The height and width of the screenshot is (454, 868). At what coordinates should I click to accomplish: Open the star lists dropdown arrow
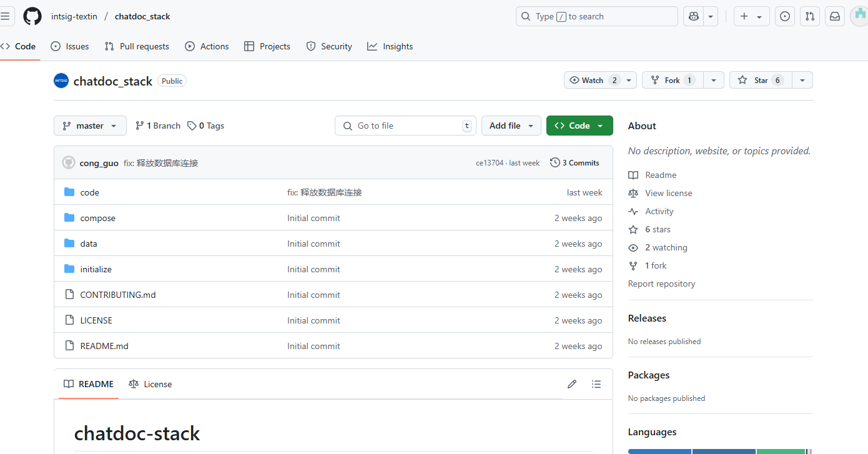[x=802, y=80]
